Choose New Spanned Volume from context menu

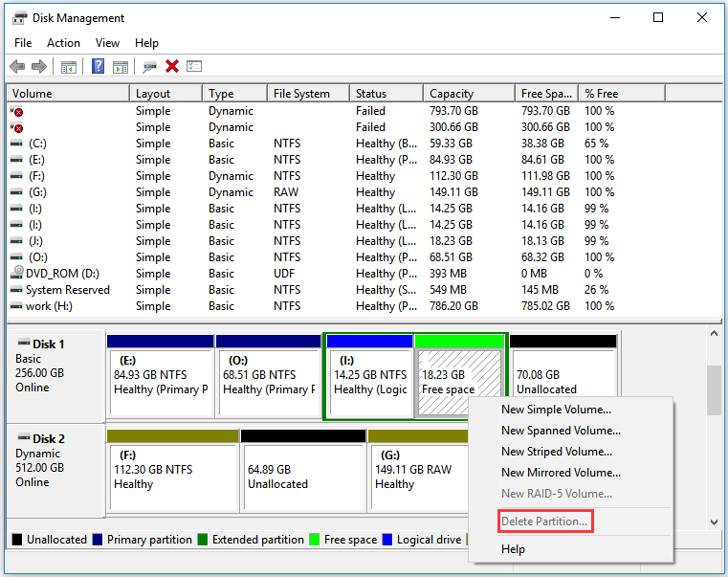570,431
